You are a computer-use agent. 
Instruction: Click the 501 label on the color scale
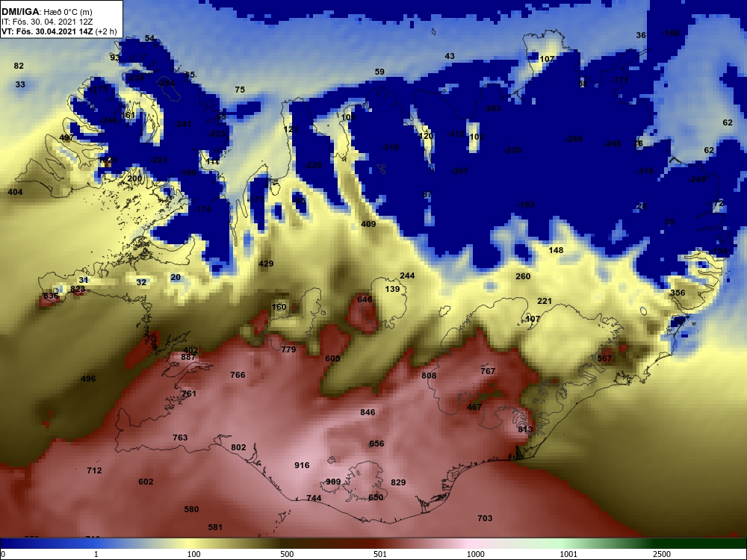pyautogui.click(x=380, y=554)
